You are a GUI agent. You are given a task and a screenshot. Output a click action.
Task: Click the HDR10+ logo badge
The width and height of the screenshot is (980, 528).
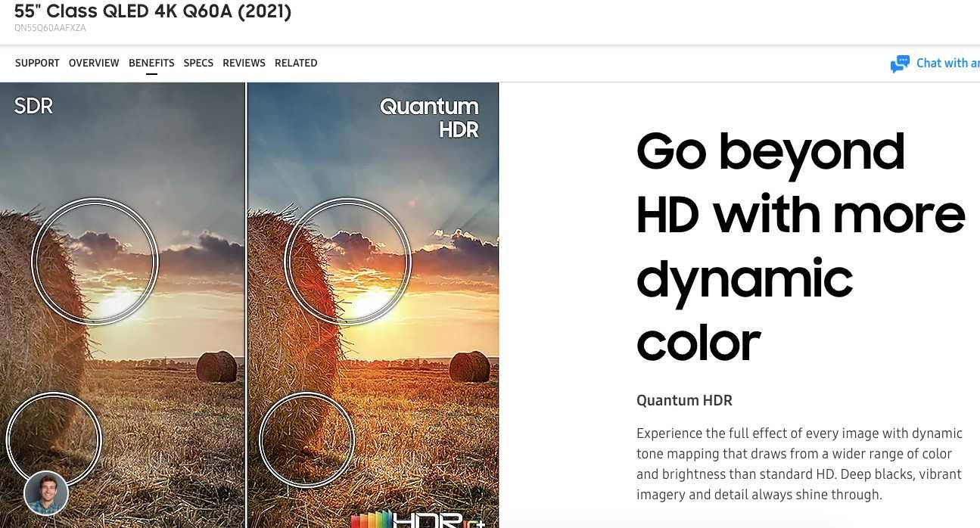417,519
